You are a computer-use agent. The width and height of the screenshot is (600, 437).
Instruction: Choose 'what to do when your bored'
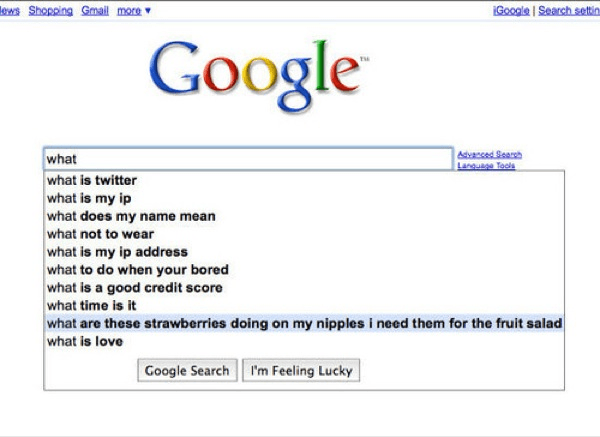pyautogui.click(x=304, y=270)
